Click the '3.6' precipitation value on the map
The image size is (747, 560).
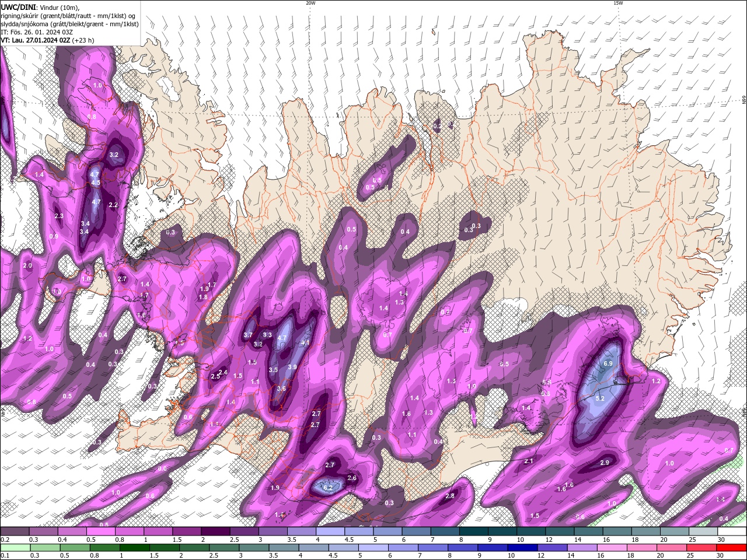click(x=281, y=388)
